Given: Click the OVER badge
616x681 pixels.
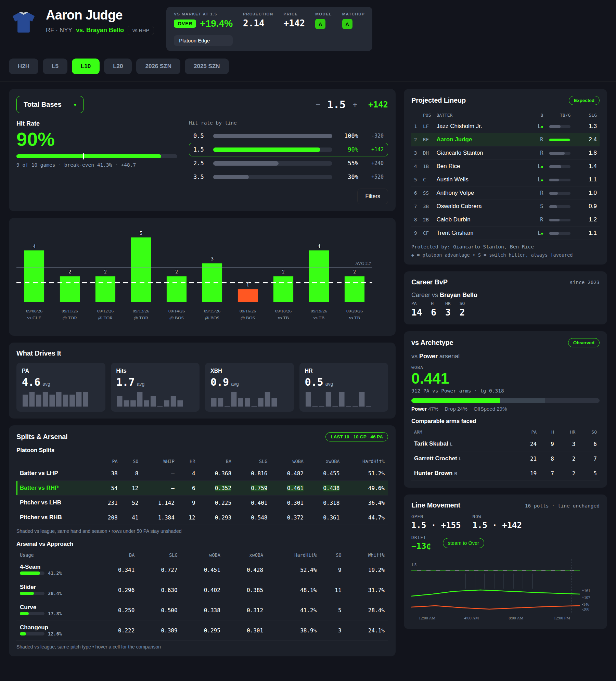Looking at the screenshot, I should 185,24.
